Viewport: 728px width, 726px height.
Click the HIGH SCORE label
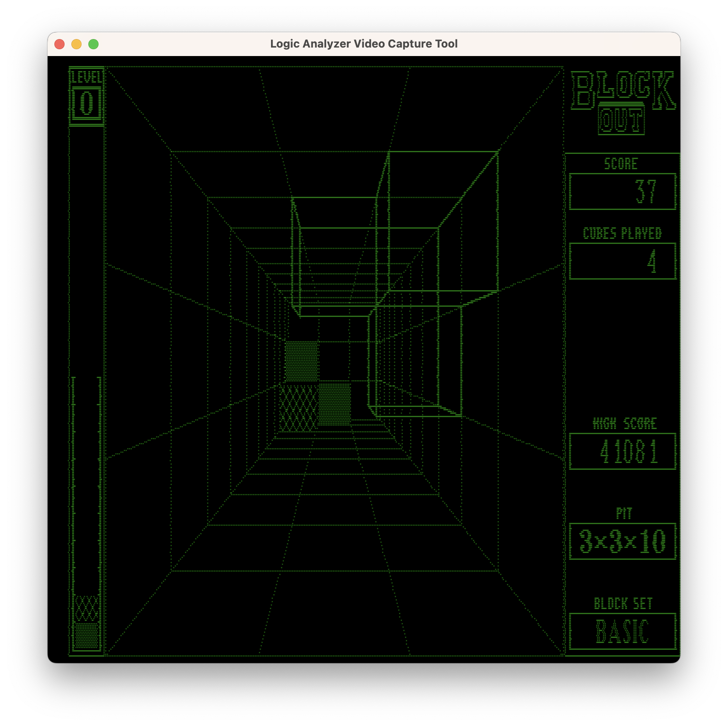click(x=625, y=424)
